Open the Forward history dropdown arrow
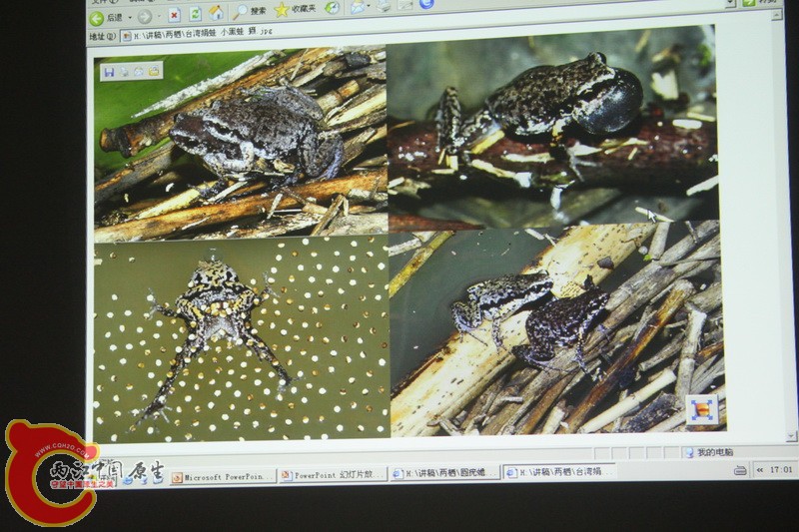 [159, 17]
